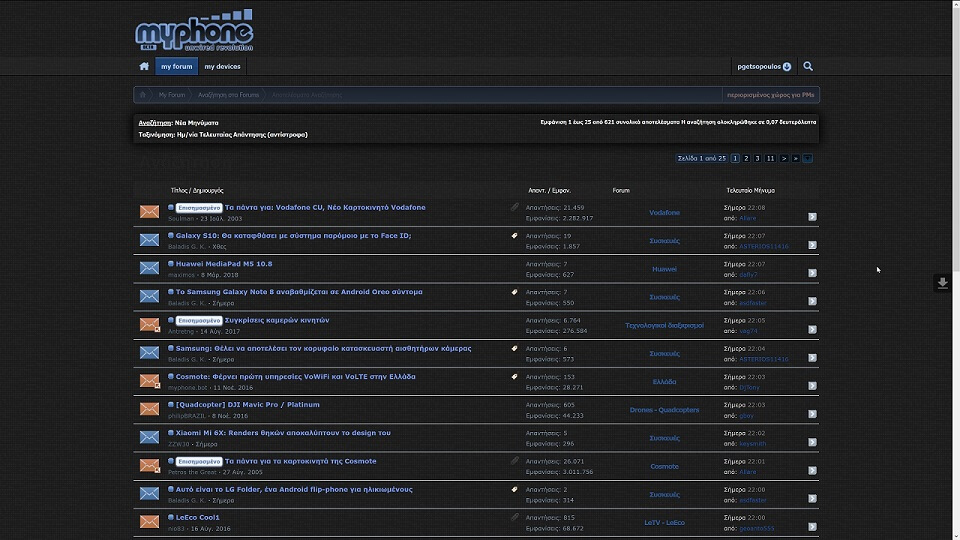Go to last post of Huawei MediaPad M5 thread
This screenshot has height=540, width=960.
pos(812,273)
